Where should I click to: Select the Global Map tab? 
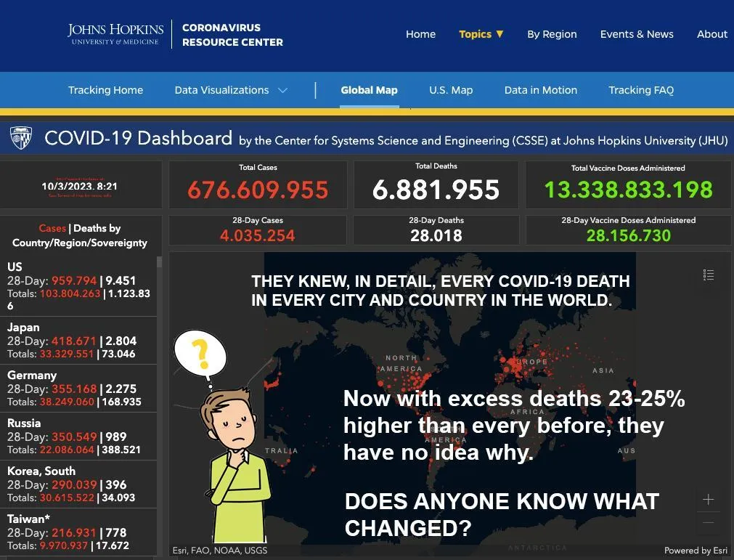pyautogui.click(x=369, y=90)
